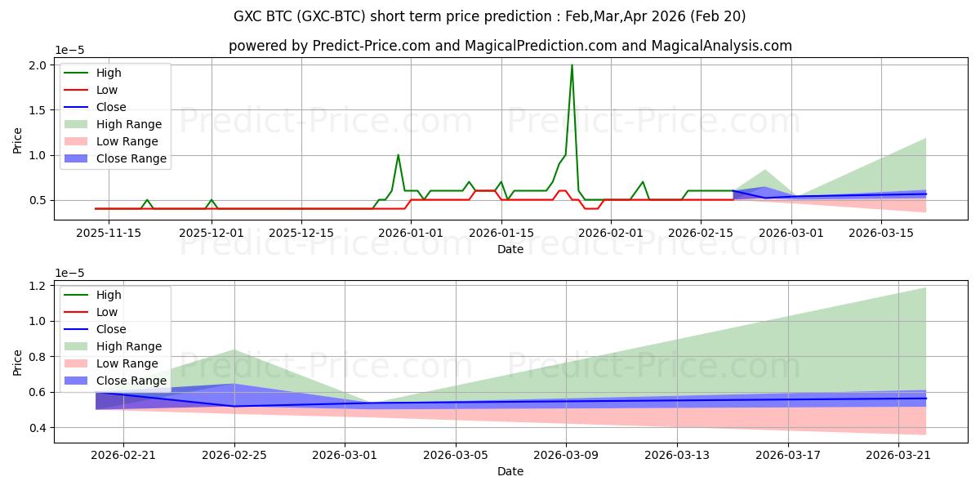Click the powered by Predict-Price.com subtitle

coord(510,46)
